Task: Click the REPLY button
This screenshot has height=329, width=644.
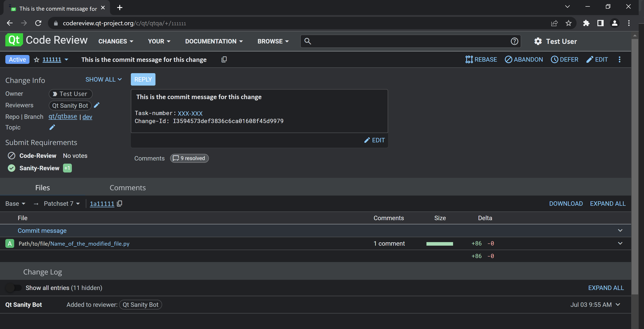Action: pos(143,80)
